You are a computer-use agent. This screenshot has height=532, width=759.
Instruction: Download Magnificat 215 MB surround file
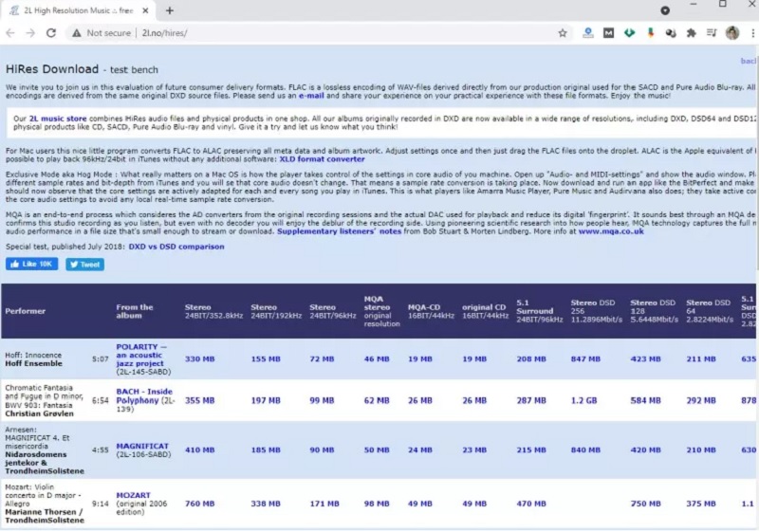point(531,450)
